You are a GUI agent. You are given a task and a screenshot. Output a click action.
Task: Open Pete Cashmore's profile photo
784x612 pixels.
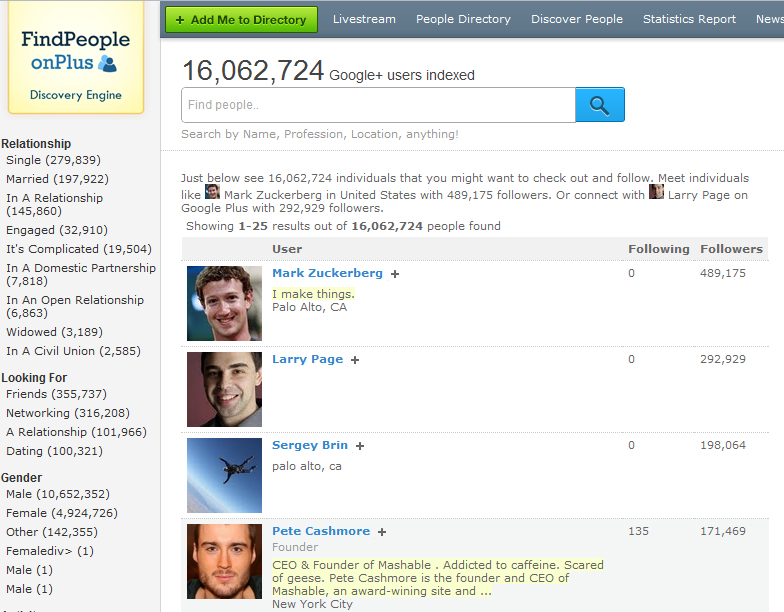coord(224,562)
